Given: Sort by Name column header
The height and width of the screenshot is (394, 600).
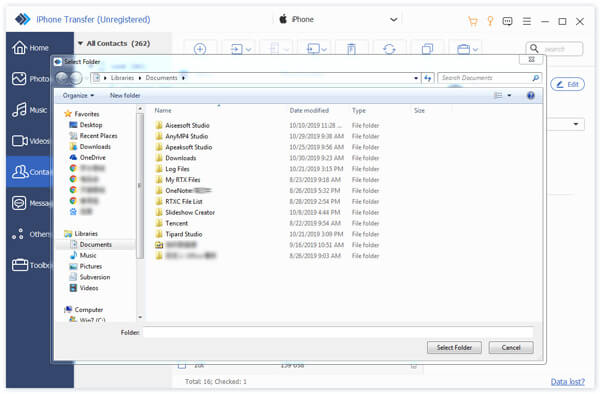Looking at the screenshot, I should (163, 111).
